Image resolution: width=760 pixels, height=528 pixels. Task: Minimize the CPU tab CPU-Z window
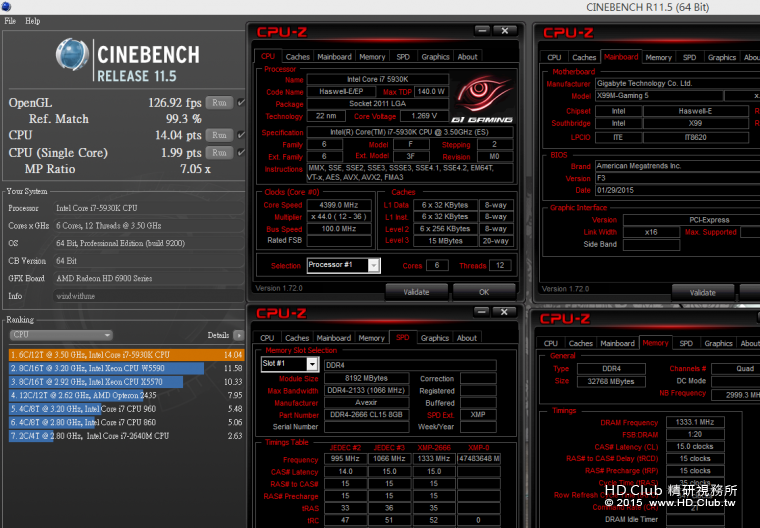(x=482, y=31)
